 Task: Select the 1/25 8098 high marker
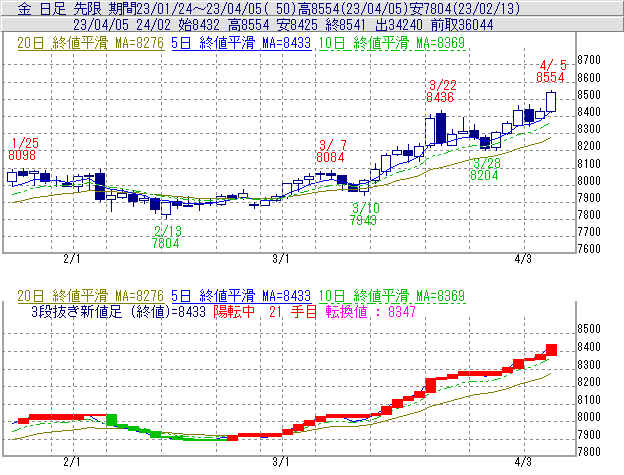(x=23, y=149)
